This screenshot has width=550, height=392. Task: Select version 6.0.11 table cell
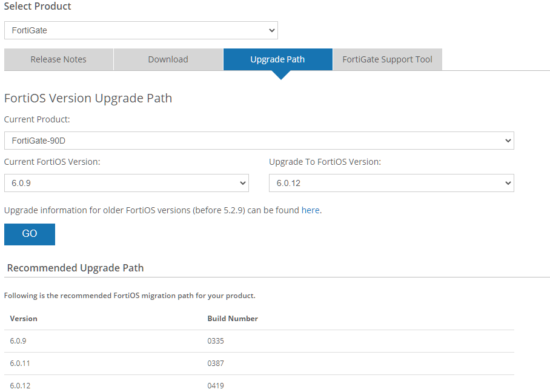pos(19,364)
